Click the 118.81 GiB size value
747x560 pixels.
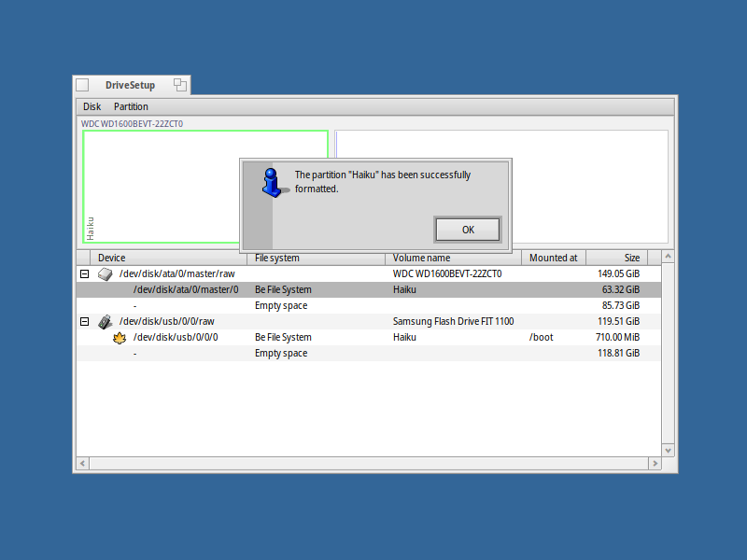point(618,354)
